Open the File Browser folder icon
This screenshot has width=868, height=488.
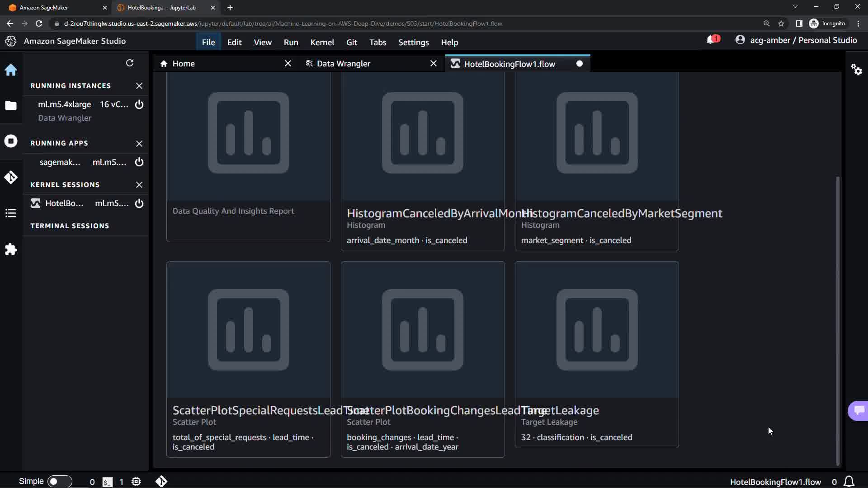[11, 106]
